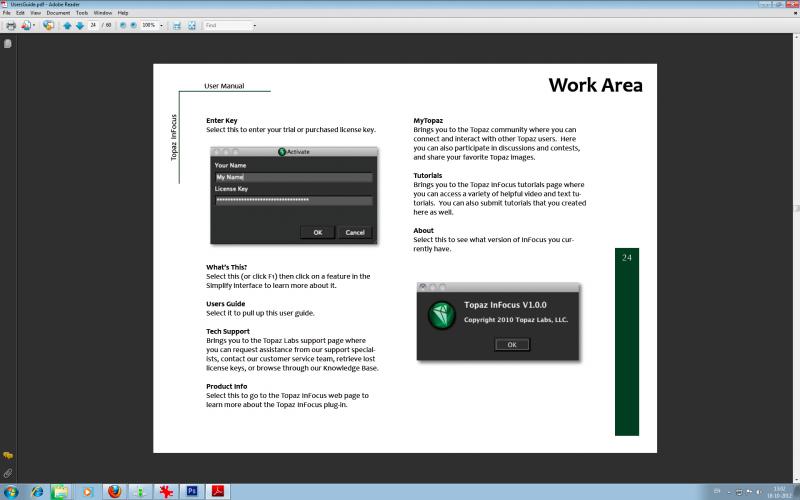Click the License Key masked field
Viewport: 800px width, 500px height.
click(294, 201)
